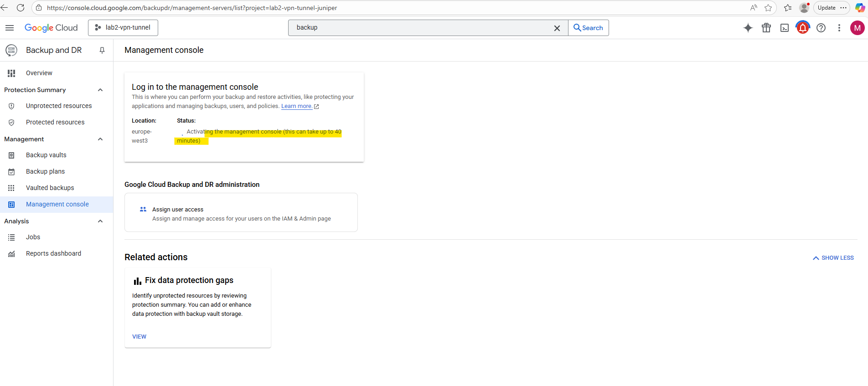
Task: Open the main navigation hamburger menu
Action: pos(10,28)
